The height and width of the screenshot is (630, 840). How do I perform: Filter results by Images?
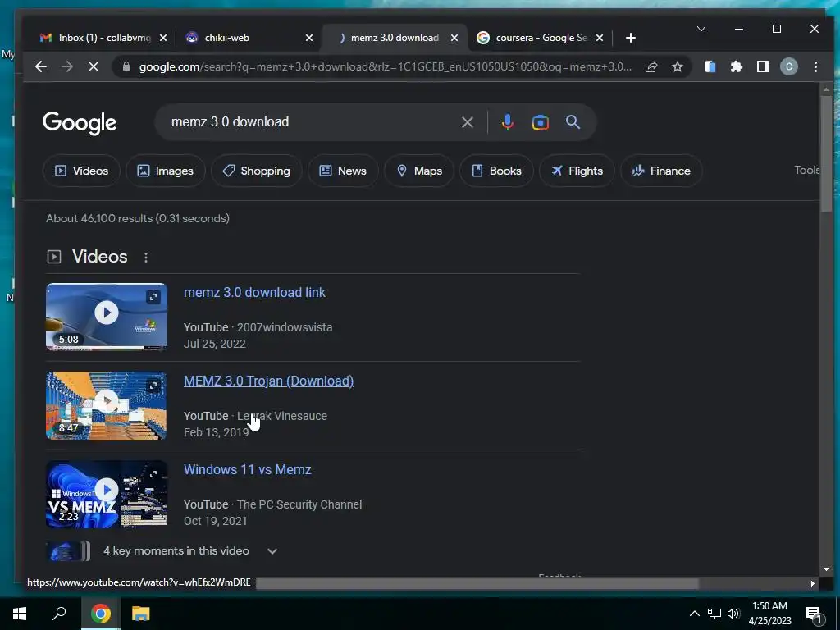tap(166, 171)
